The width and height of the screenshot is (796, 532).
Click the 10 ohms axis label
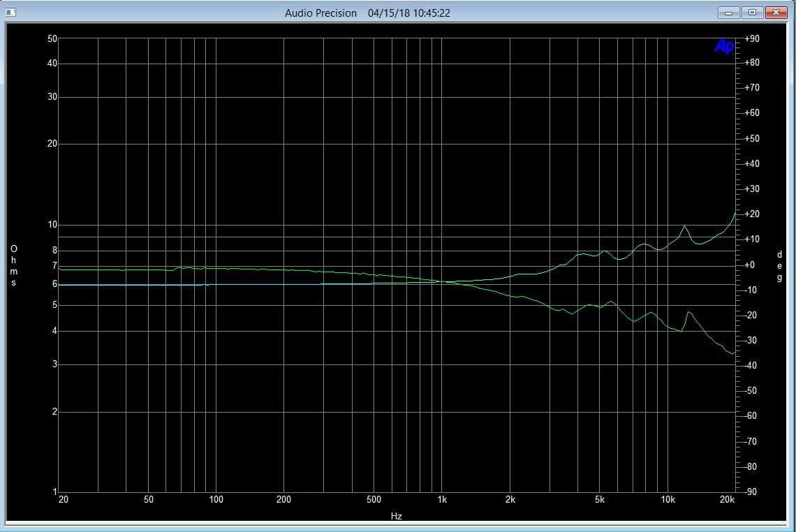(x=52, y=224)
